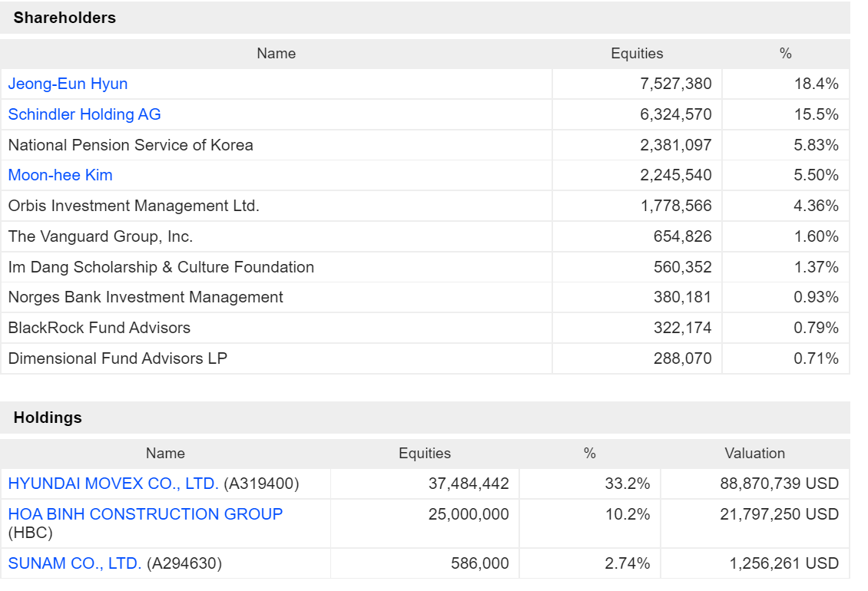The width and height of the screenshot is (868, 591).
Task: Click the 10.2% holdings percentage
Action: (628, 514)
